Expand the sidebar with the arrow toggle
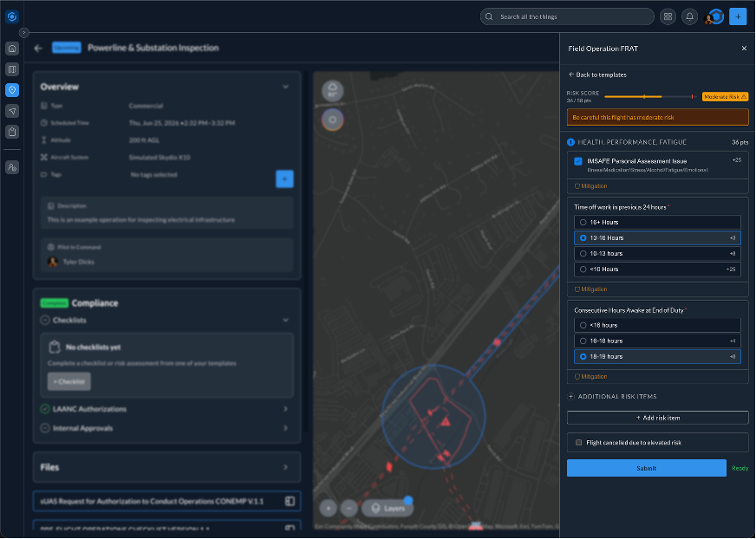The height and width of the screenshot is (539, 756). (x=24, y=33)
